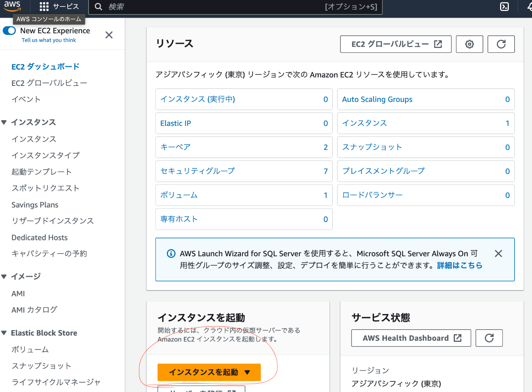Open Savings Plans in sidebar
The width and height of the screenshot is (532, 392).
(35, 205)
